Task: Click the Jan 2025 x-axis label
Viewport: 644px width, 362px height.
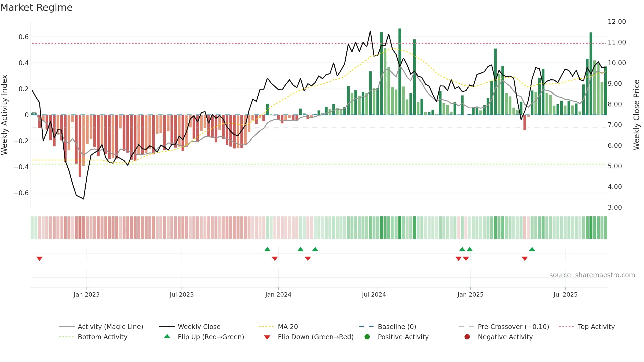Action: (470, 294)
